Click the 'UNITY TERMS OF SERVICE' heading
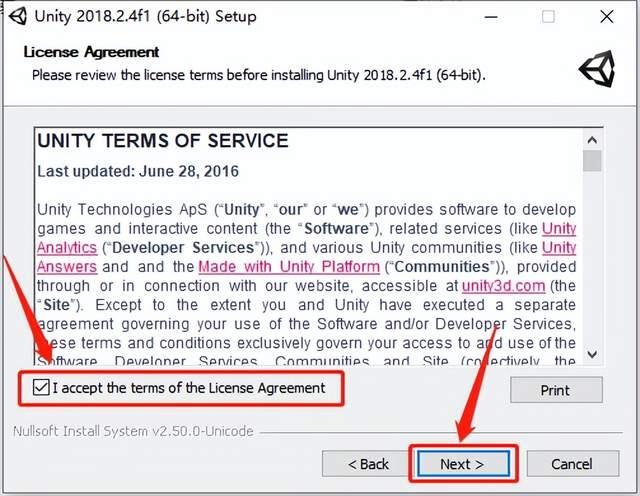The width and height of the screenshot is (640, 496). point(163,141)
